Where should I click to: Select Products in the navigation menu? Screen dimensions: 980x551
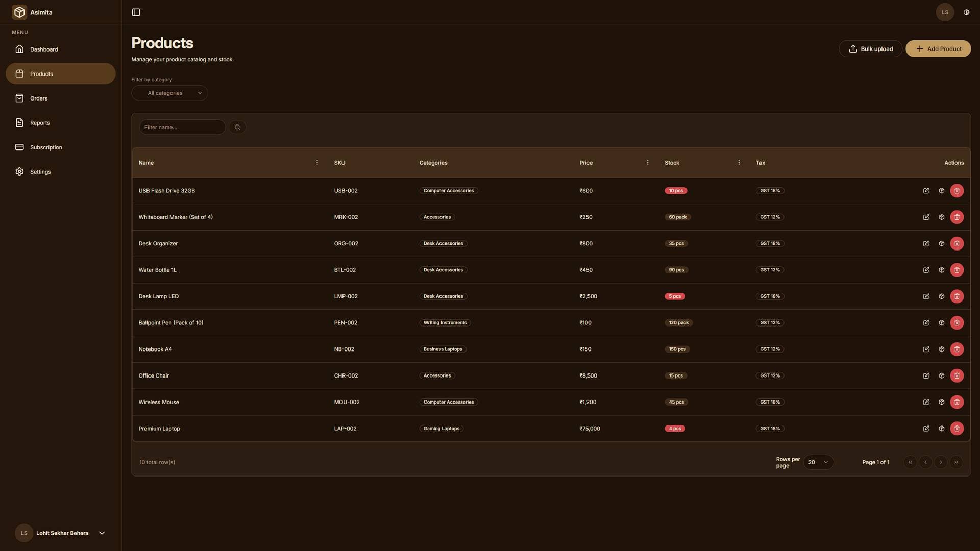tap(41, 73)
